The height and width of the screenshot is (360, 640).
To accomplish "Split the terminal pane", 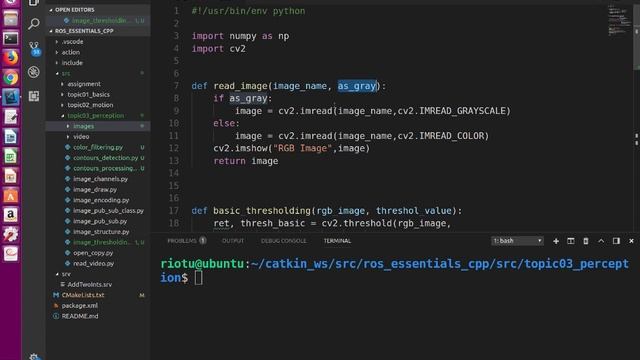I will pos(571,241).
